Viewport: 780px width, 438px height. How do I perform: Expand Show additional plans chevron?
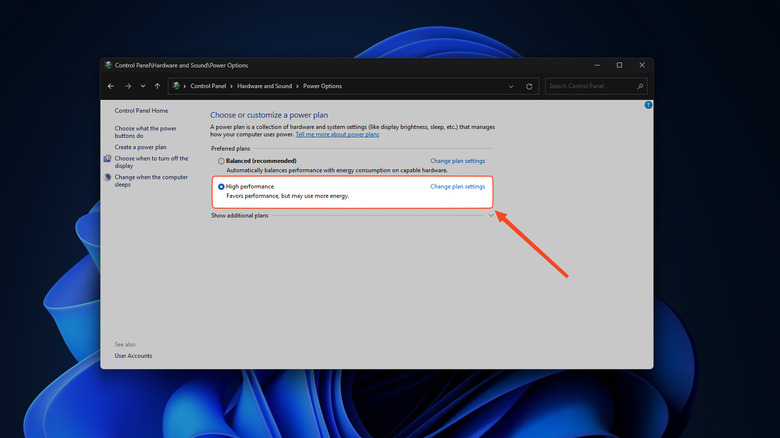tap(490, 215)
